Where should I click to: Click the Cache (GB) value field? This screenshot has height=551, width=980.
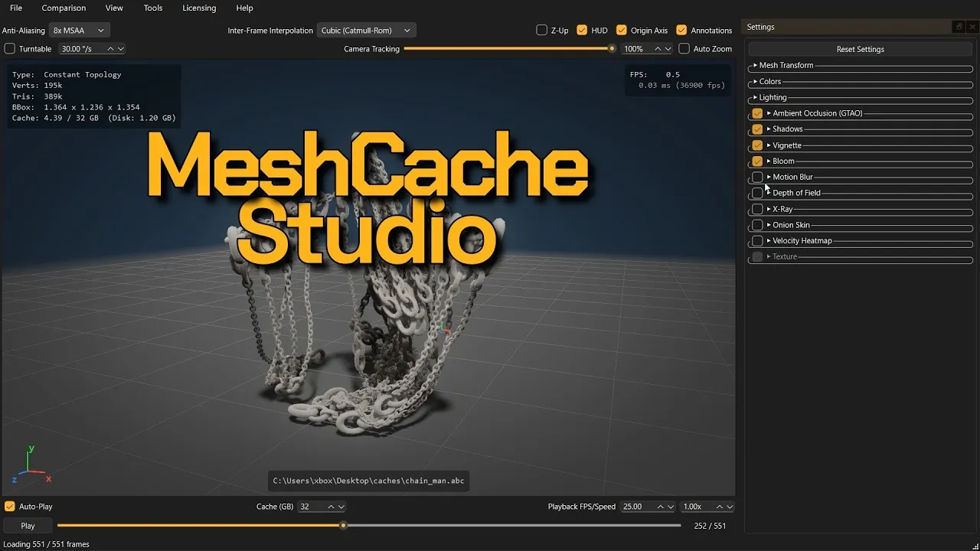coord(312,507)
